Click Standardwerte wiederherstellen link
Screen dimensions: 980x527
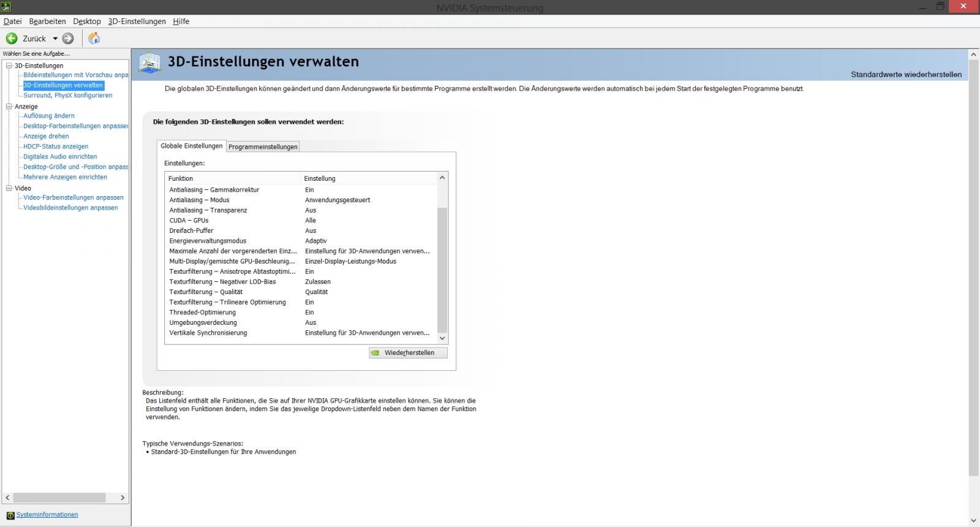click(906, 75)
